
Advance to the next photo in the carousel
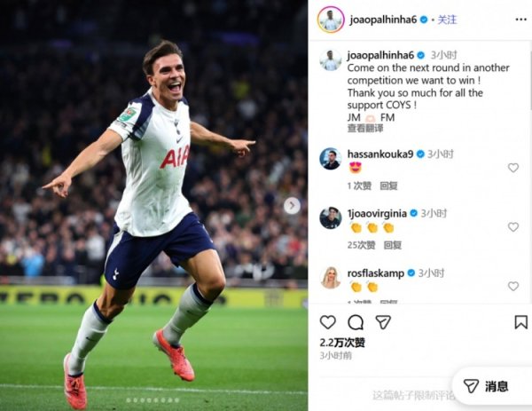tap(292, 206)
